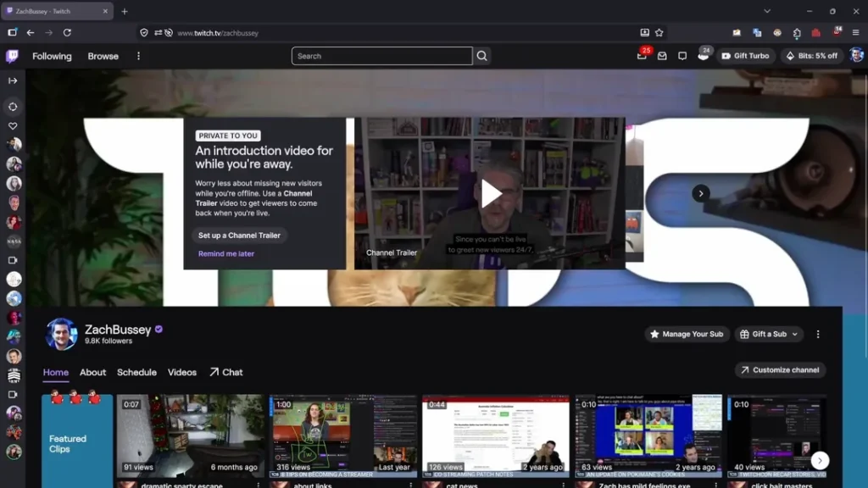Click the Twitch logo home icon
The width and height of the screenshot is (868, 488).
point(12,56)
